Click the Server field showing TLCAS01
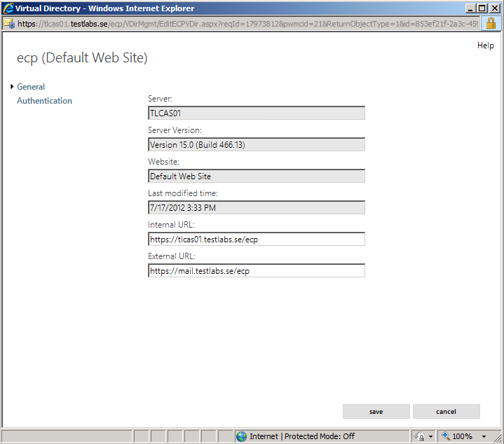This screenshot has width=504, height=444. [x=257, y=113]
